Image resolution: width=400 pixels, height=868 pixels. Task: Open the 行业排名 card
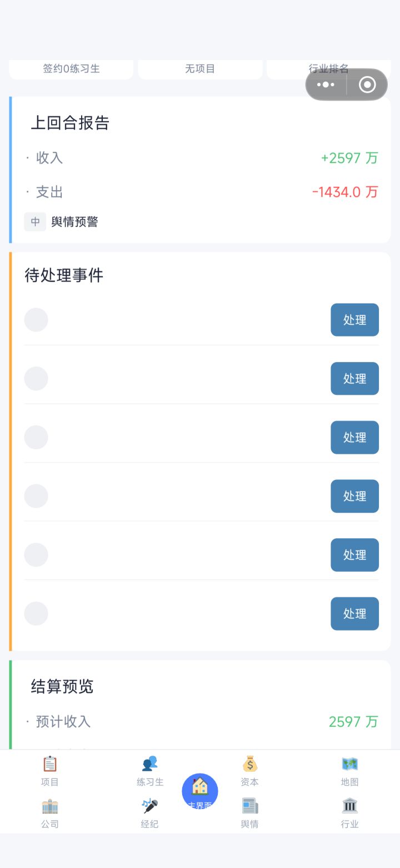pyautogui.click(x=329, y=69)
